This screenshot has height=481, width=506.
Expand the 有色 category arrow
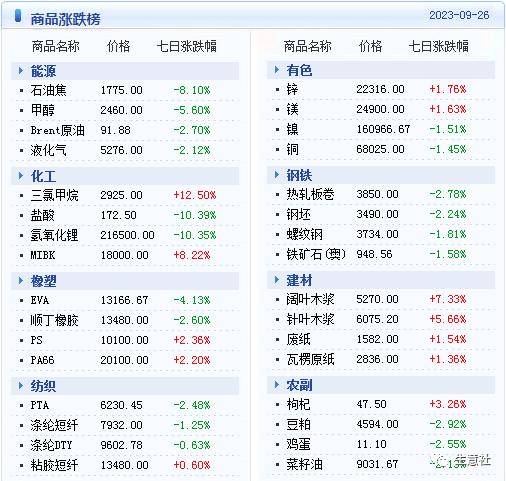(277, 70)
